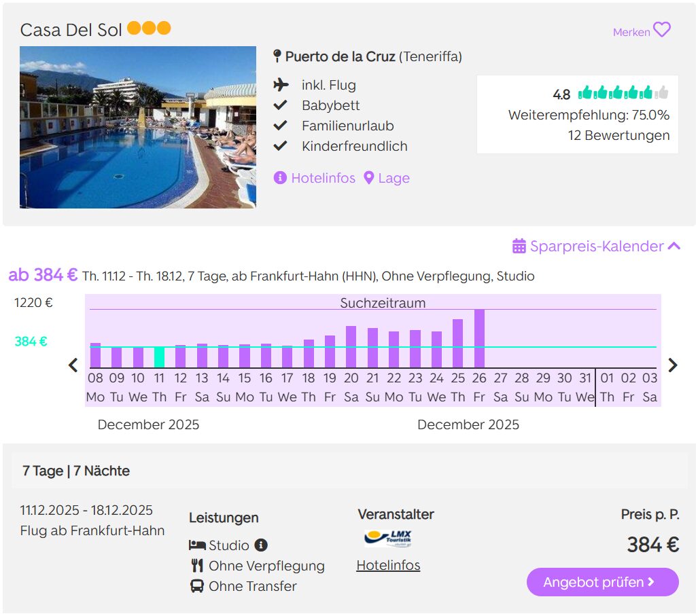Show later dates with right arrow
This screenshot has height=616, width=698.
point(672,365)
